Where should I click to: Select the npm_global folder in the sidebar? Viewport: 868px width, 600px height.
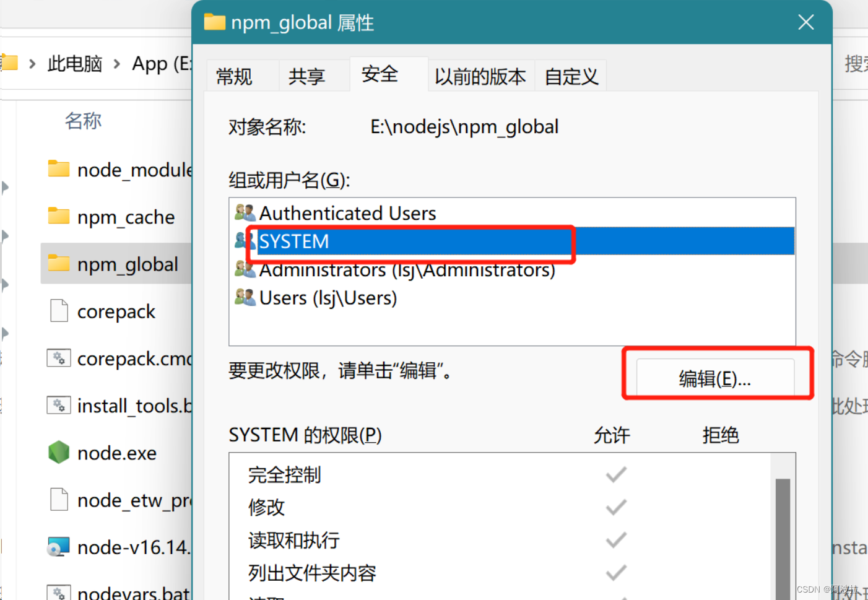tap(127, 264)
